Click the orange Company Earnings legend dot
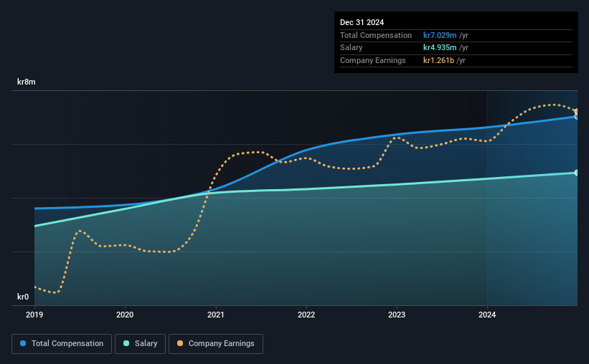The height and width of the screenshot is (364, 589). [180, 343]
